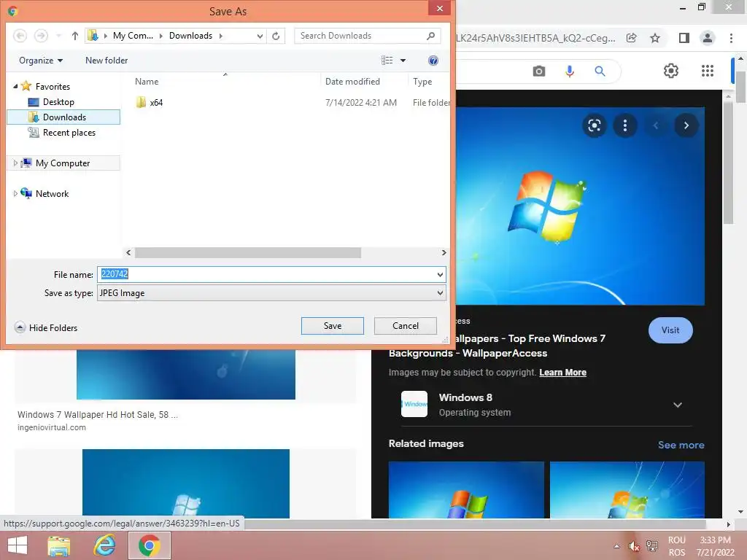
Task: Open File Explorer from taskbar
Action: point(59,545)
